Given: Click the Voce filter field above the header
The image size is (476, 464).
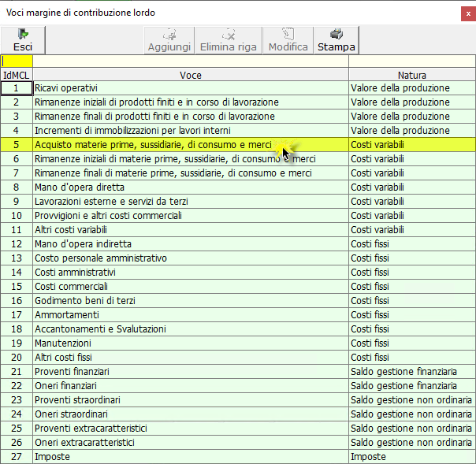Looking at the screenshot, I should click(190, 61).
